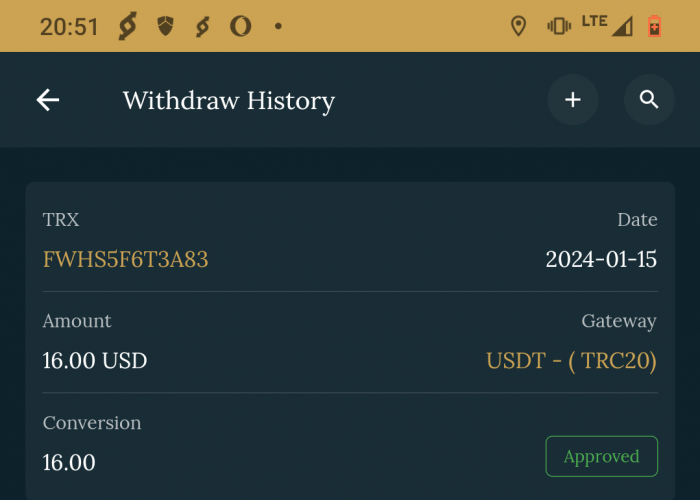Tap the LTE network indicator
The image size is (700, 500).
(x=593, y=21)
